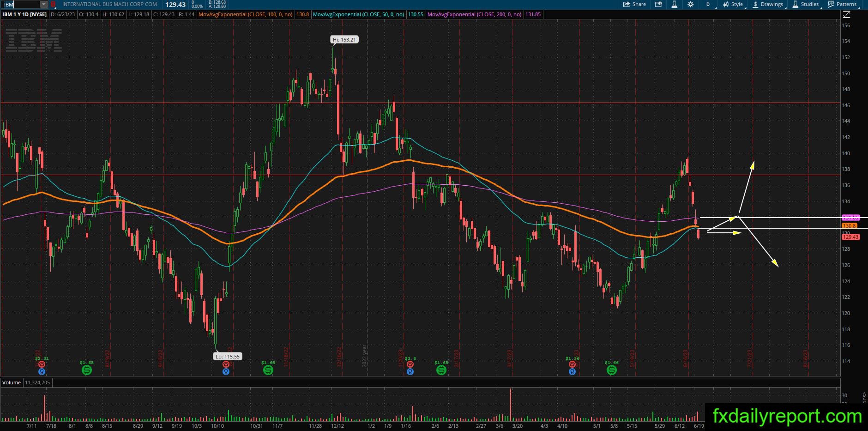Image resolution: width=868 pixels, height=431 pixels.
Task: Click the magenta 131.85 price axis bubble
Action: [850, 218]
